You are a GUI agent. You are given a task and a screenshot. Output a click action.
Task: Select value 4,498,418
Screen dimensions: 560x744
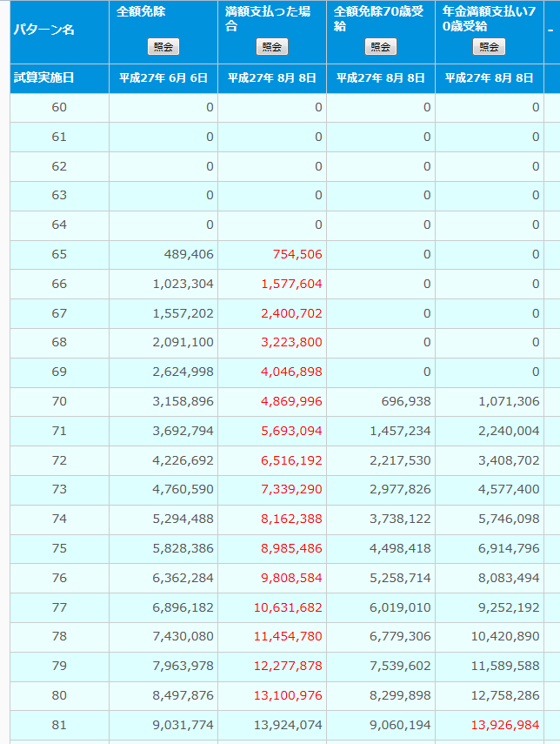click(x=400, y=548)
